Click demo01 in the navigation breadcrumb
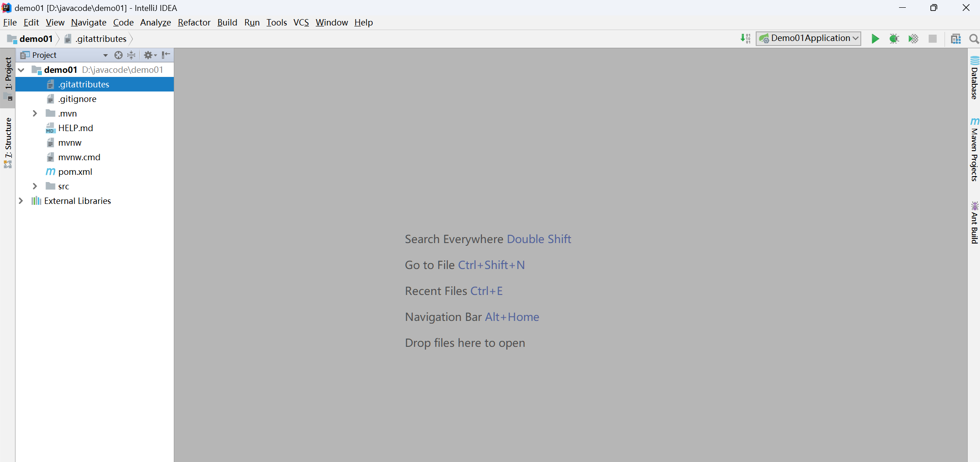The width and height of the screenshot is (980, 462). (x=30, y=39)
